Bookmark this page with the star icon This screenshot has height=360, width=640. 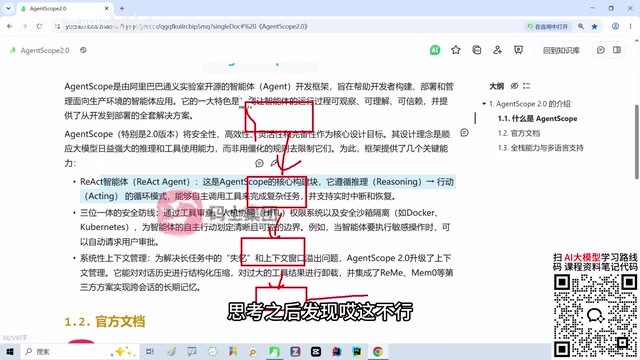pyautogui.click(x=595, y=27)
